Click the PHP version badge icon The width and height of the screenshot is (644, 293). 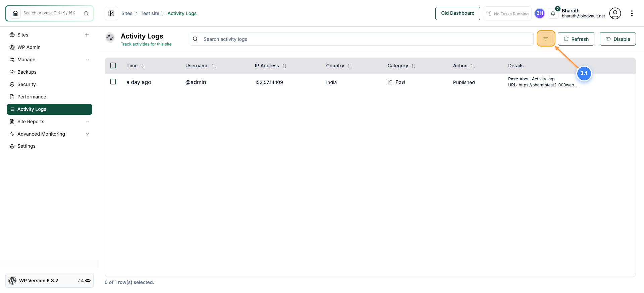[x=88, y=281]
